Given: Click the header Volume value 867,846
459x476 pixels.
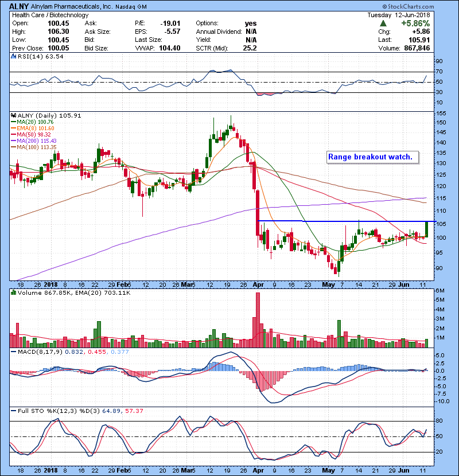Looking at the screenshot, I should coord(417,48).
